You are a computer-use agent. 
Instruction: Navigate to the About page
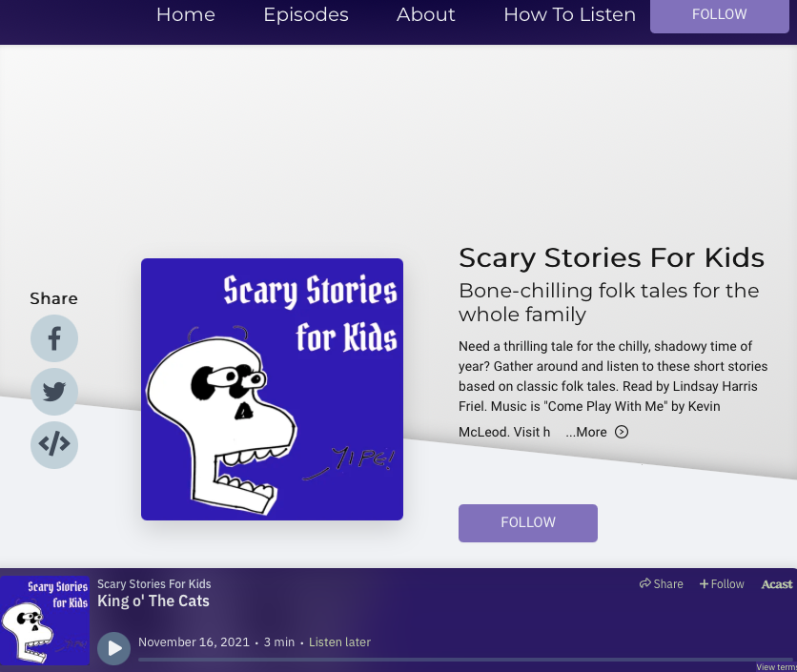[426, 15]
